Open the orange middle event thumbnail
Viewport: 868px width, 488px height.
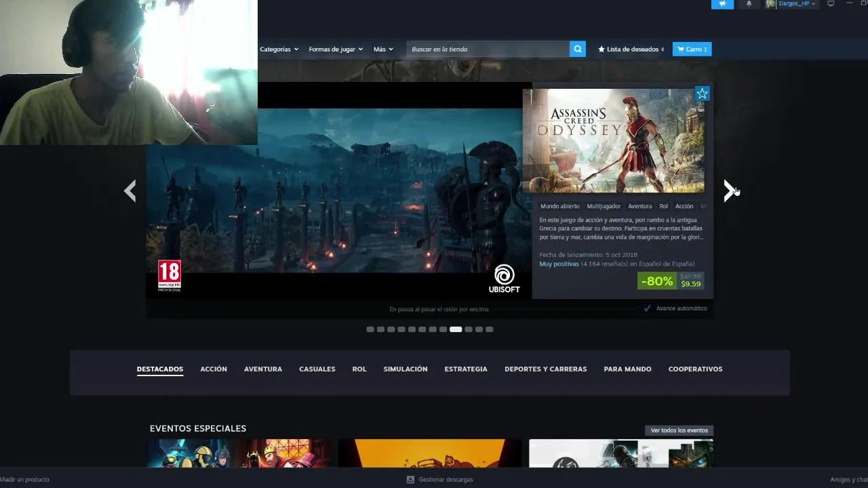tap(430, 453)
